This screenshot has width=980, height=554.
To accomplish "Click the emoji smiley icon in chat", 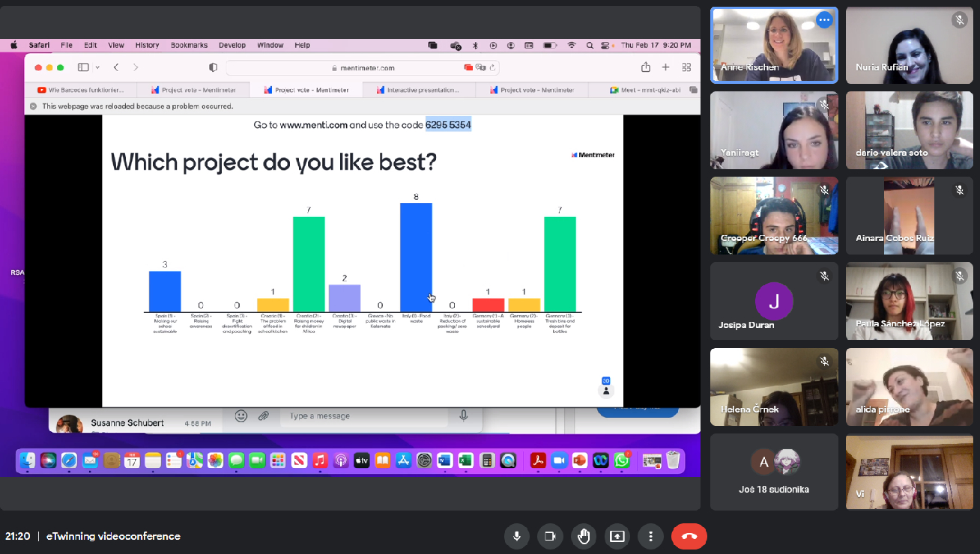I will 241,415.
